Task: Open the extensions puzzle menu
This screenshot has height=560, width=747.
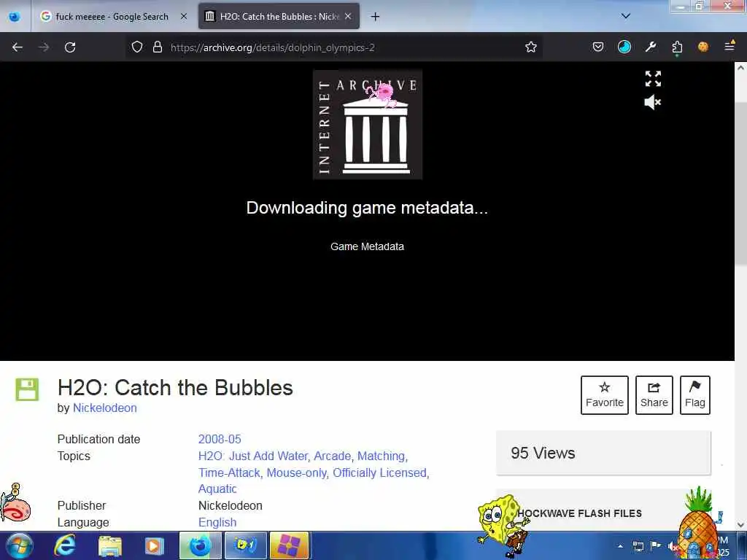Action: (676, 47)
